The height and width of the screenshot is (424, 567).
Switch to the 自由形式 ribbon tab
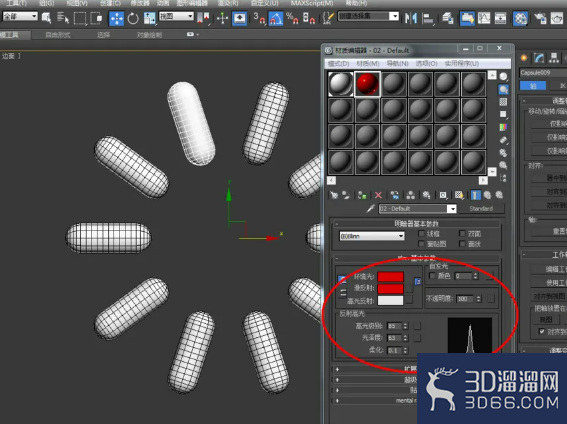[x=58, y=35]
